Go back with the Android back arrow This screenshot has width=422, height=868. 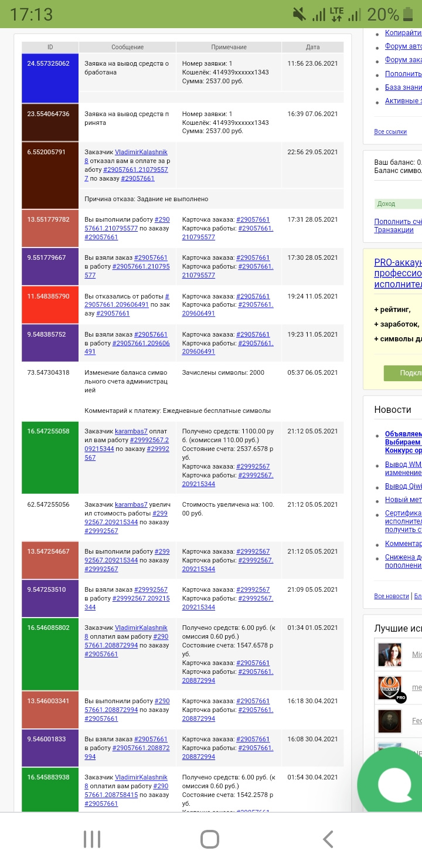click(x=328, y=839)
